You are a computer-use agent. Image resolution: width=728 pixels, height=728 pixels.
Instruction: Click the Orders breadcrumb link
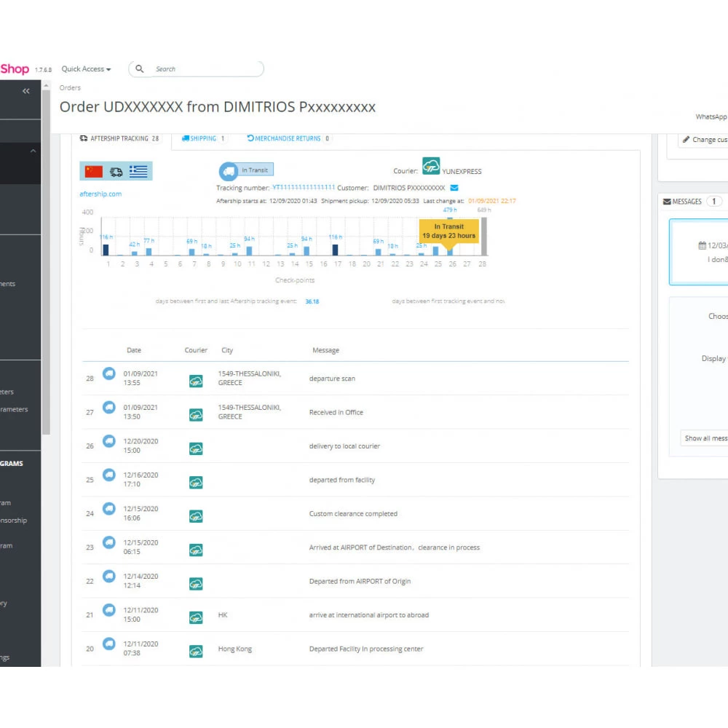coord(70,88)
